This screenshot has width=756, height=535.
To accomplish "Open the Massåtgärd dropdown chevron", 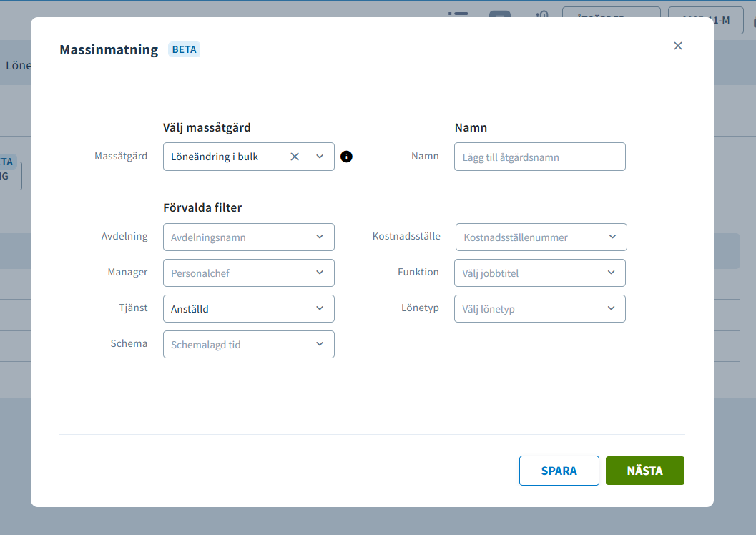I will (320, 157).
